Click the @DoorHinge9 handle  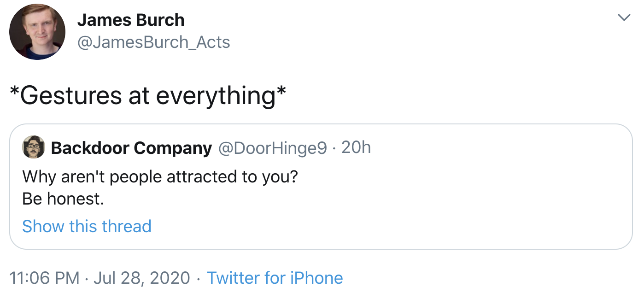(x=272, y=148)
